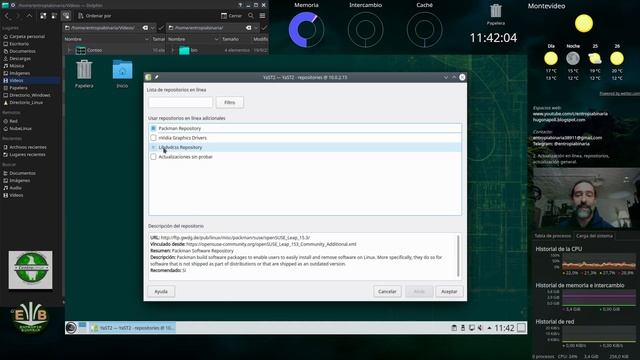640x360 pixels.
Task: Toggle the Packman Repository checkbox
Action: [153, 128]
